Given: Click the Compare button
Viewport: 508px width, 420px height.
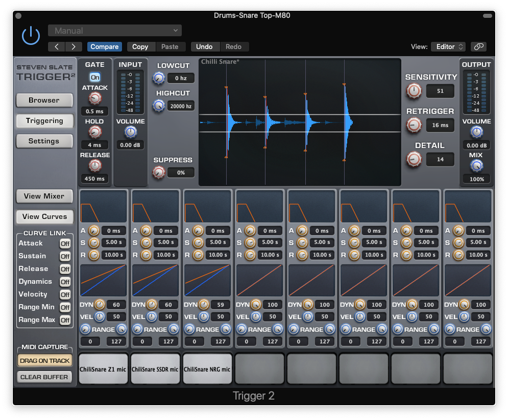Looking at the screenshot, I should pos(104,46).
